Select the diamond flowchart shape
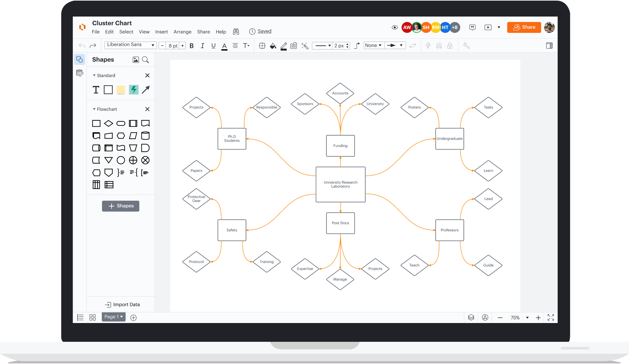 tap(108, 123)
